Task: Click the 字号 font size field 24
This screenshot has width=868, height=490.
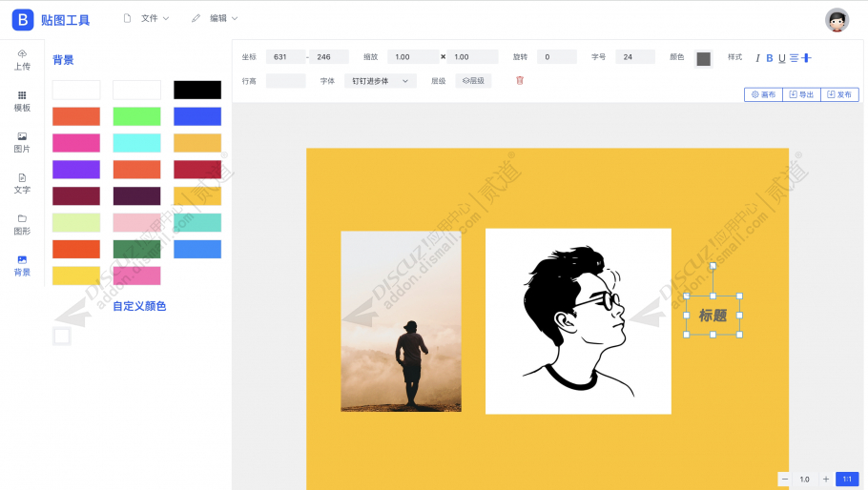Action: coord(635,57)
